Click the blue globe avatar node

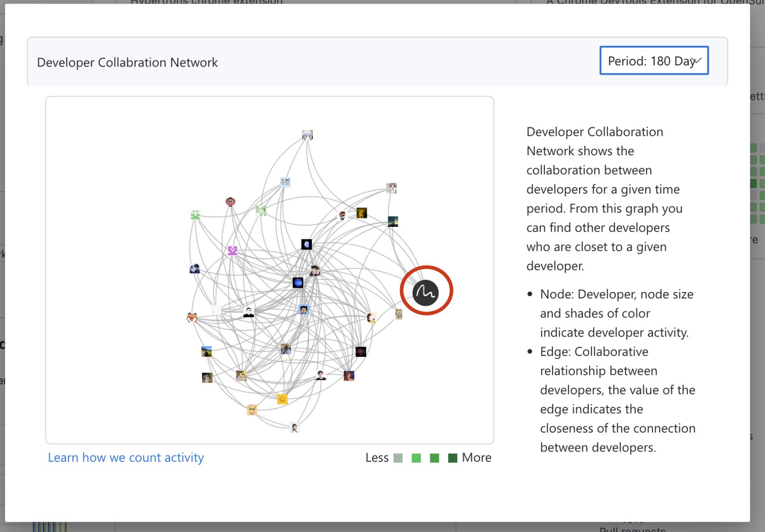[298, 283]
